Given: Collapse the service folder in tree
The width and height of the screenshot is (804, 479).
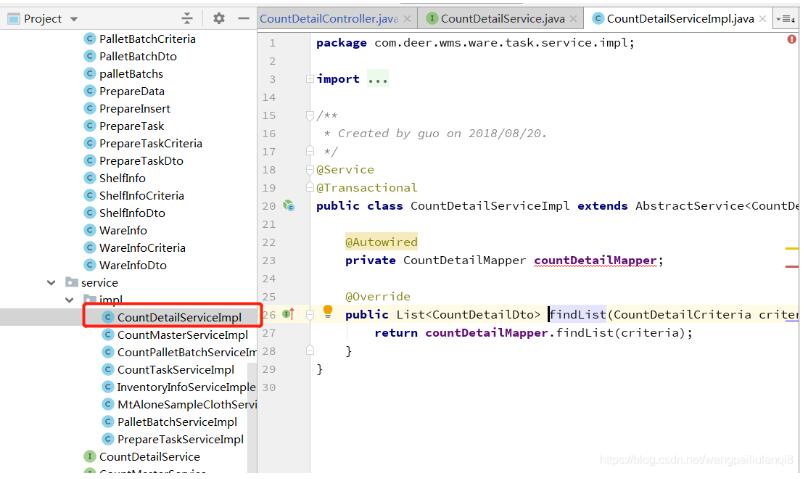Looking at the screenshot, I should 51,283.
